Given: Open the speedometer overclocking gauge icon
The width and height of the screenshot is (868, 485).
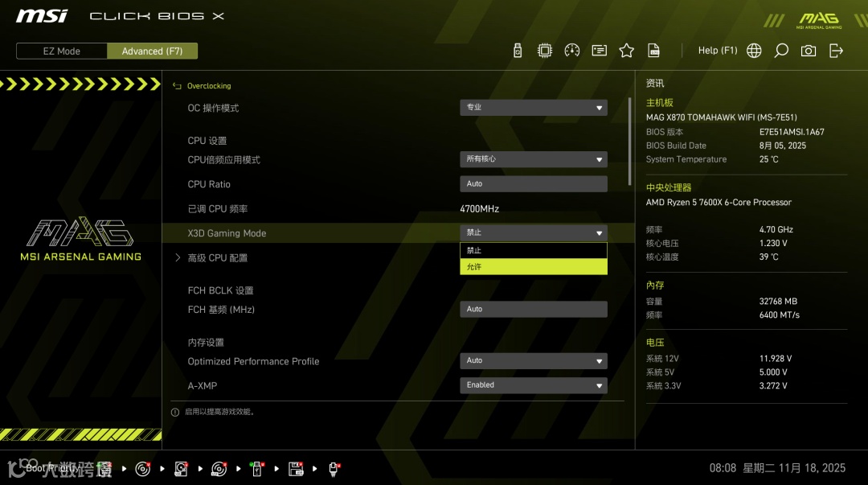Looking at the screenshot, I should point(572,51).
